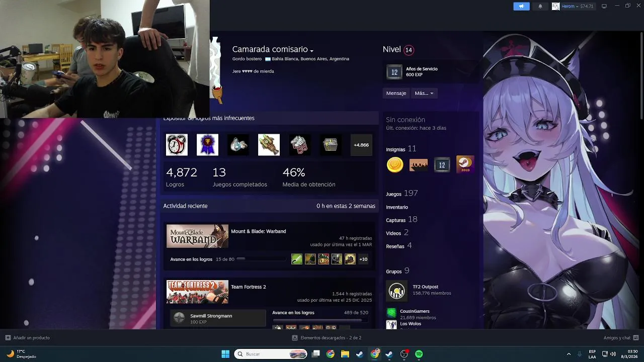644x362 pixels.
Task: Select the alarm clock achievement icon
Action: [x=177, y=145]
